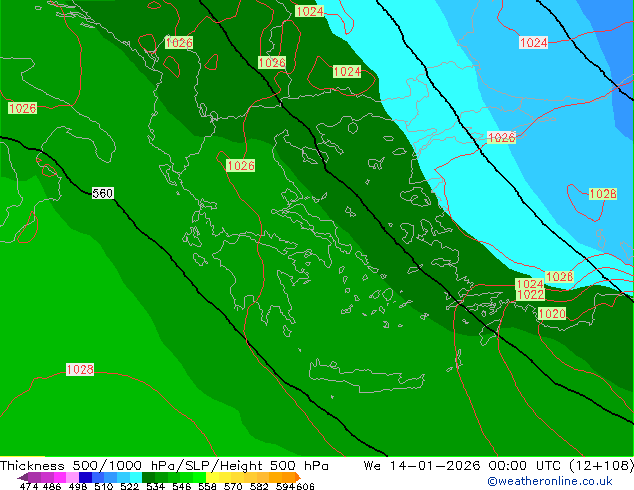Click the 510 legend value

coord(104,486)
